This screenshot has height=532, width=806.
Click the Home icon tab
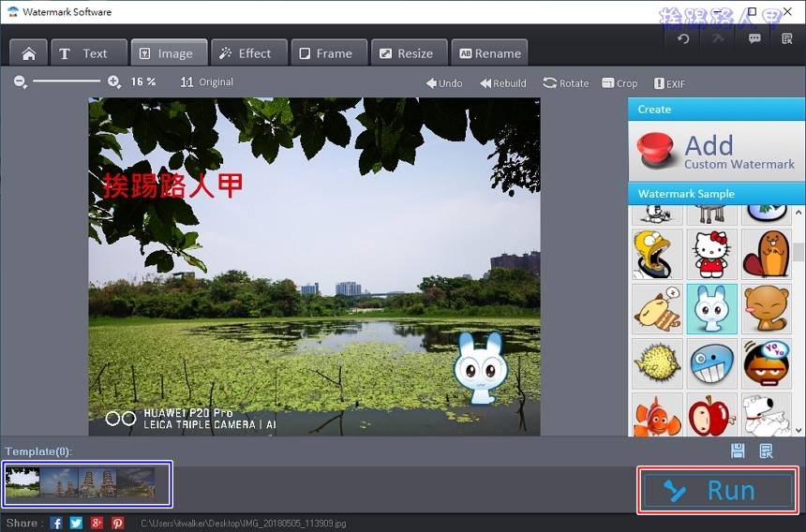click(28, 53)
